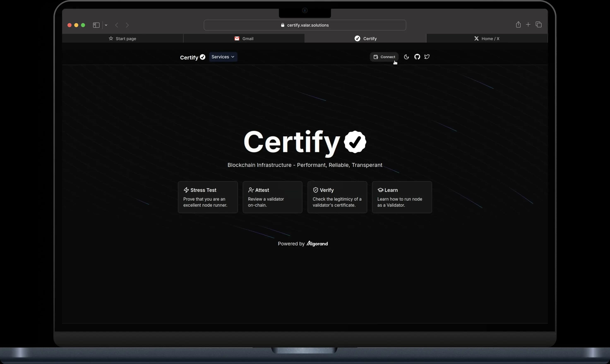Click the person-check icon on Attest
Screen dimensions: 610x364
point(251,190)
